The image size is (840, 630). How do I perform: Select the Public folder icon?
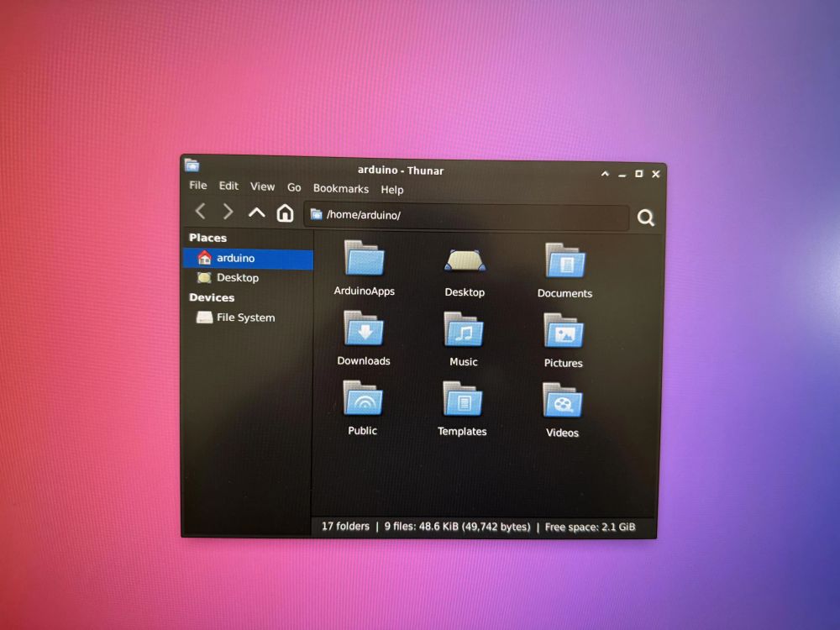[363, 398]
